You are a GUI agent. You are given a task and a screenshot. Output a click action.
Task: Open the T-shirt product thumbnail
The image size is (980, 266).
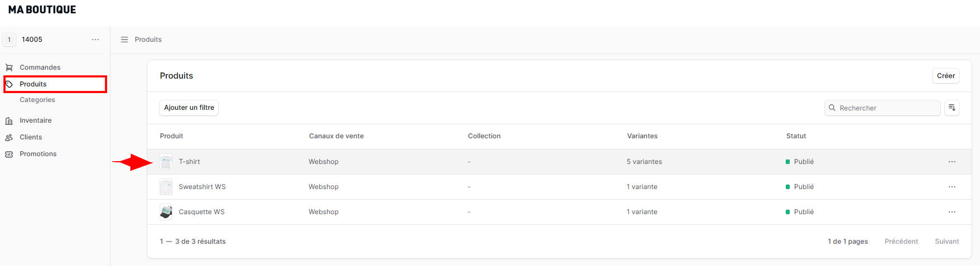point(166,162)
